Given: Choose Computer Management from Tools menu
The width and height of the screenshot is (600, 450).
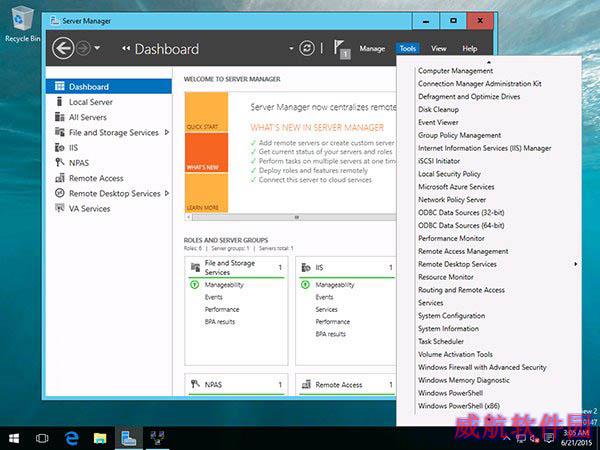Looking at the screenshot, I should coord(455,71).
